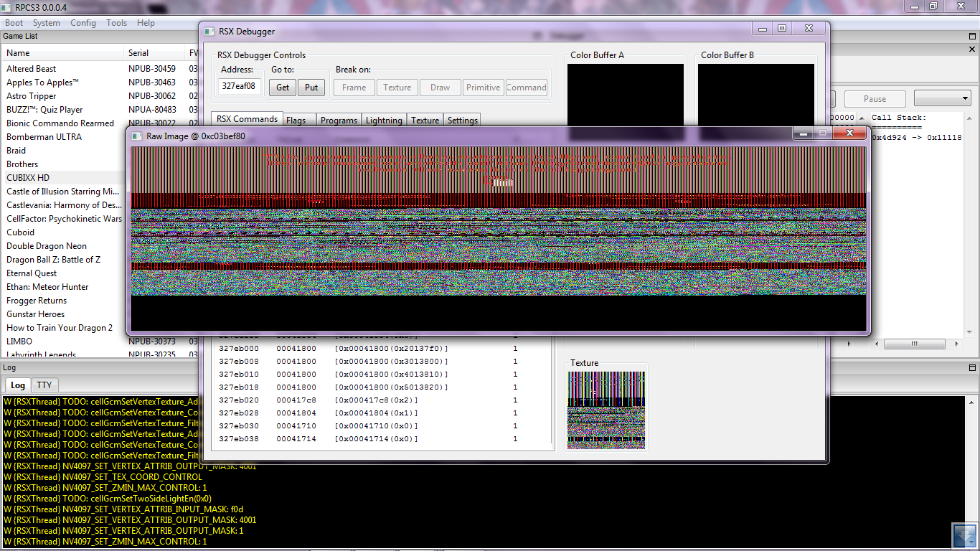Switch to the Programs tab

coord(339,121)
